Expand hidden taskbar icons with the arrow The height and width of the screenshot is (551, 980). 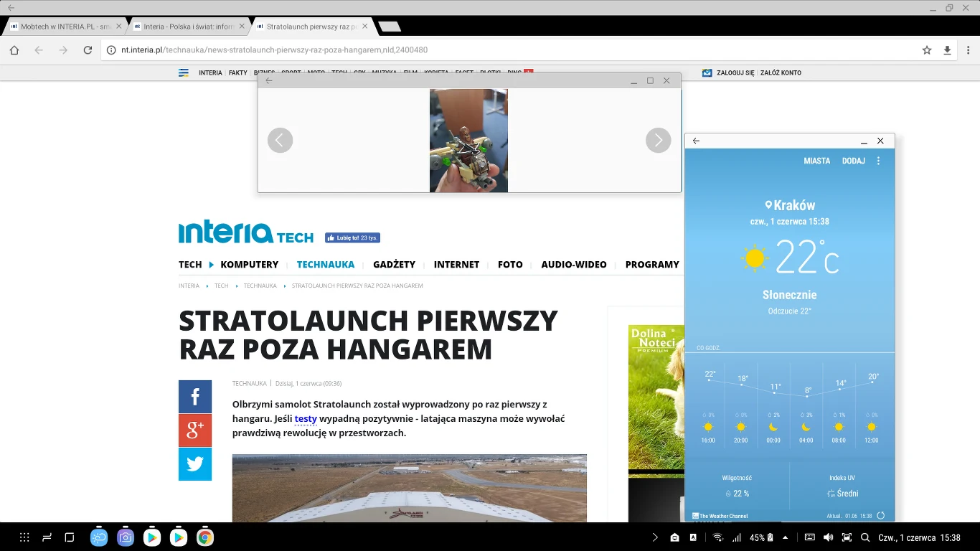click(x=654, y=537)
